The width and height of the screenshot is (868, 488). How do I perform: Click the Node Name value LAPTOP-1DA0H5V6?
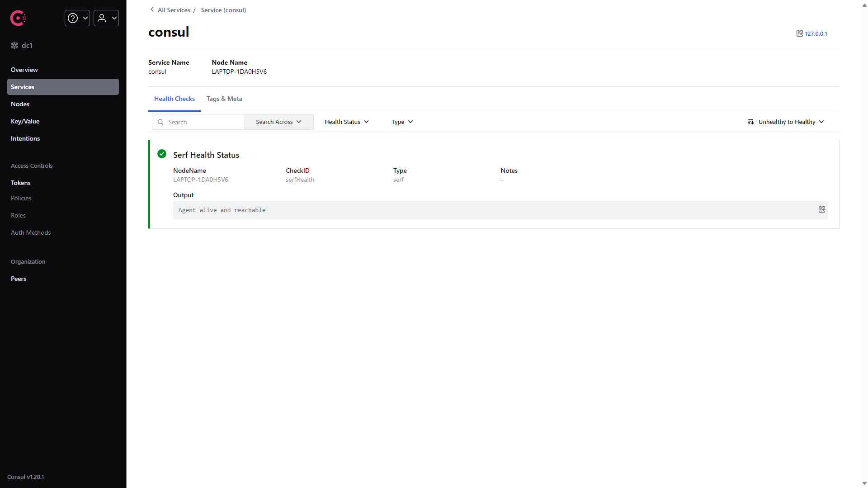point(239,71)
